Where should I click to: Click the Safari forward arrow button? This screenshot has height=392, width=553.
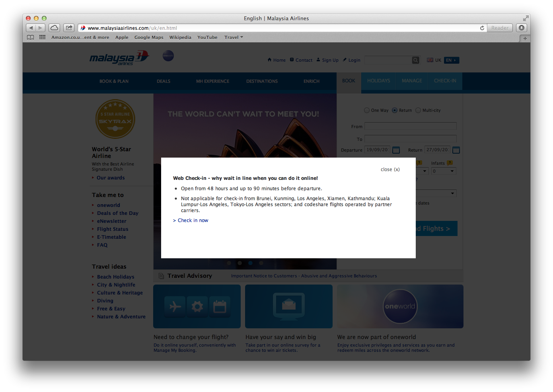(41, 28)
